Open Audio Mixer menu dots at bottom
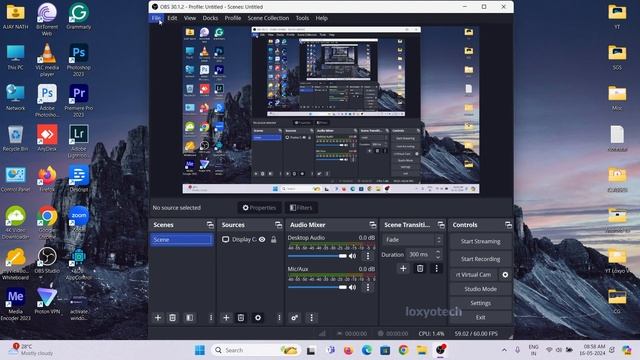The width and height of the screenshot is (640, 360). [x=311, y=318]
